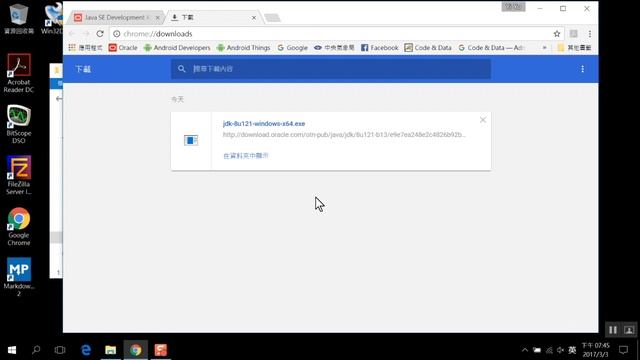This screenshot has width=640, height=360.
Task: Open the Action Center notifications
Action: [623, 350]
